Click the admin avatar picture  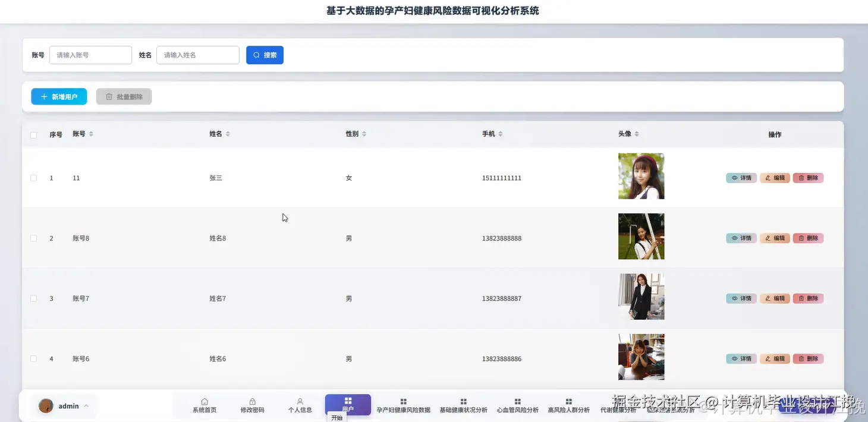coord(46,406)
